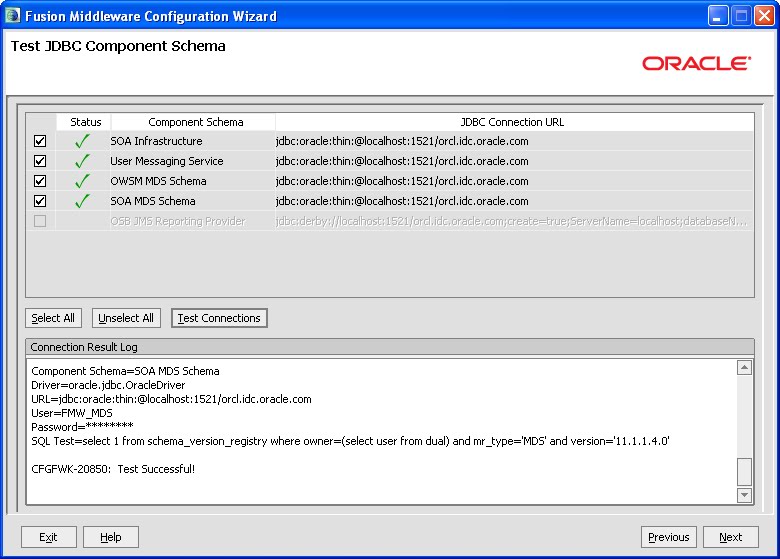Click the Status column header

pyautogui.click(x=84, y=122)
